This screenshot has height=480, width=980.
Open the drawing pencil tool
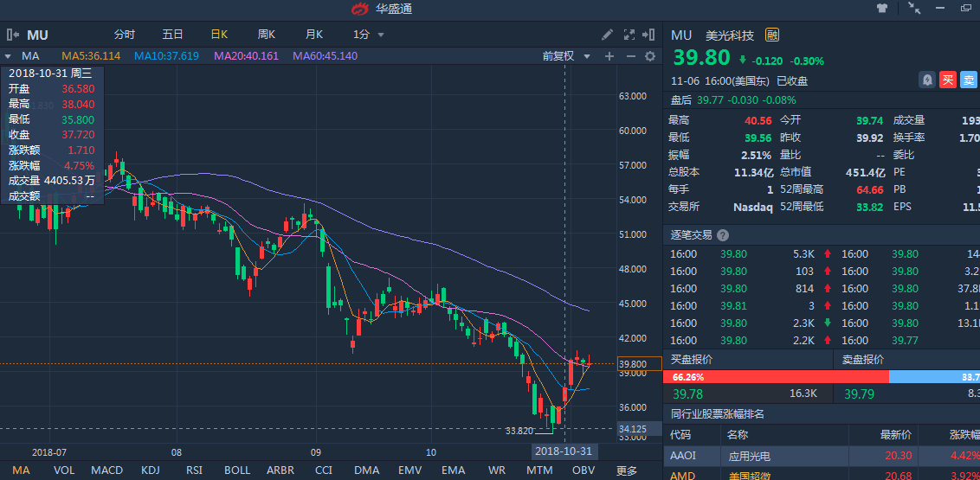coord(607,35)
